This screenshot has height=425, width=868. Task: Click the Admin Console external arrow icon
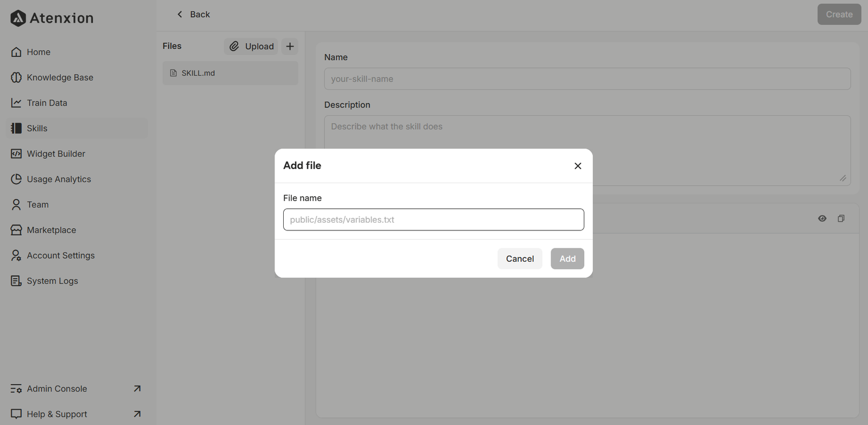point(137,389)
